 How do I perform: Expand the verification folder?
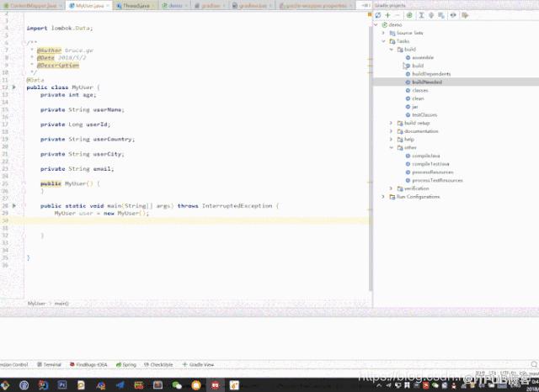click(x=391, y=188)
